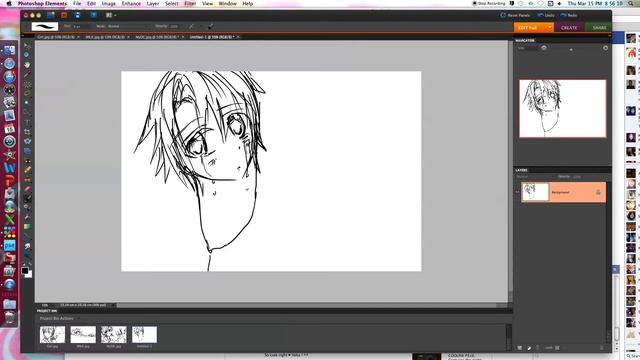Open the Window menu
The height and width of the screenshot is (360, 640).
[x=227, y=3]
